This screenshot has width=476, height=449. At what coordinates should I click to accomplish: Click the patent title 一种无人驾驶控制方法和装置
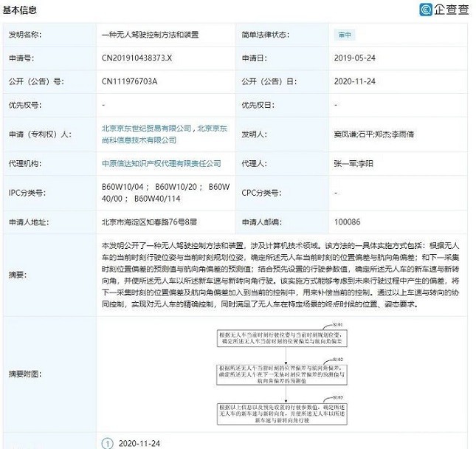[150, 35]
